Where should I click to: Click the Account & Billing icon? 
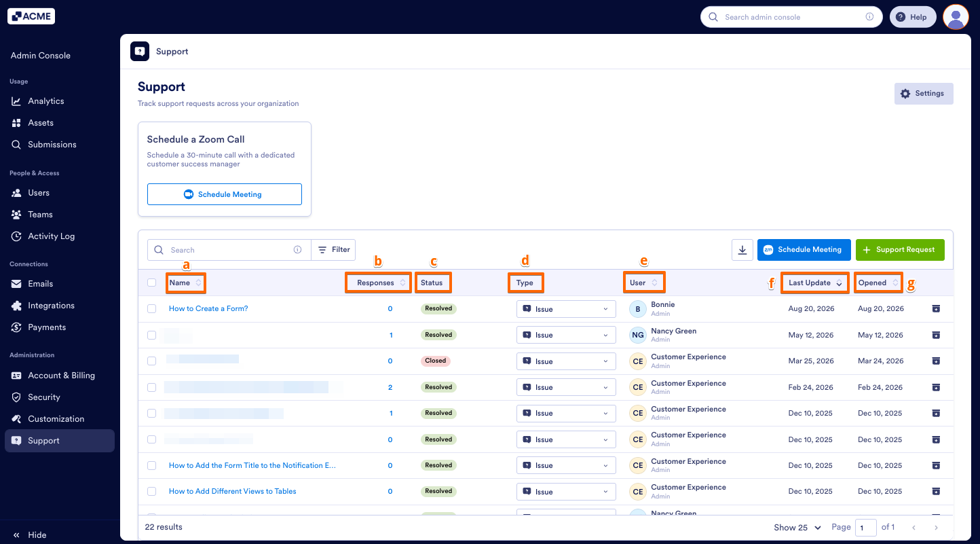pos(16,376)
